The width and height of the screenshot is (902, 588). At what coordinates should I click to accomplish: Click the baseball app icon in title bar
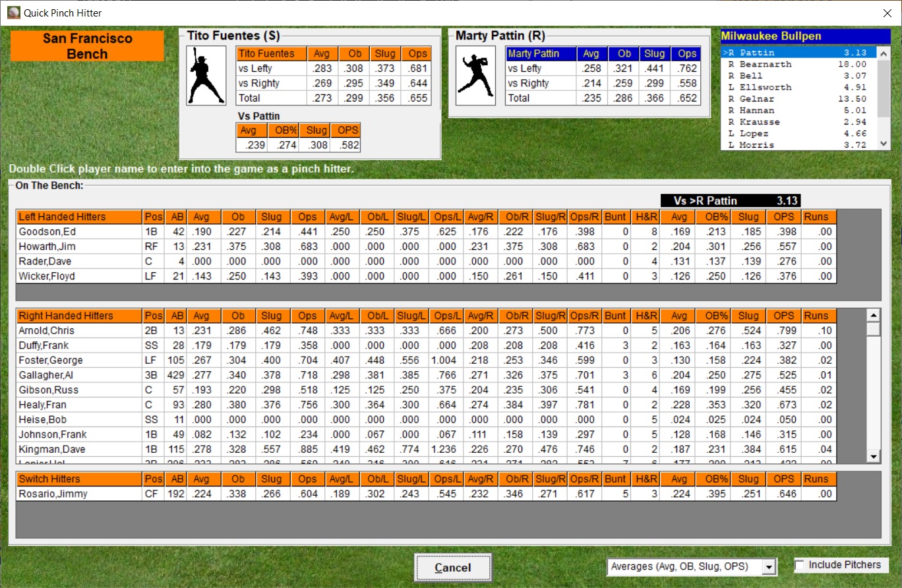click(x=13, y=13)
